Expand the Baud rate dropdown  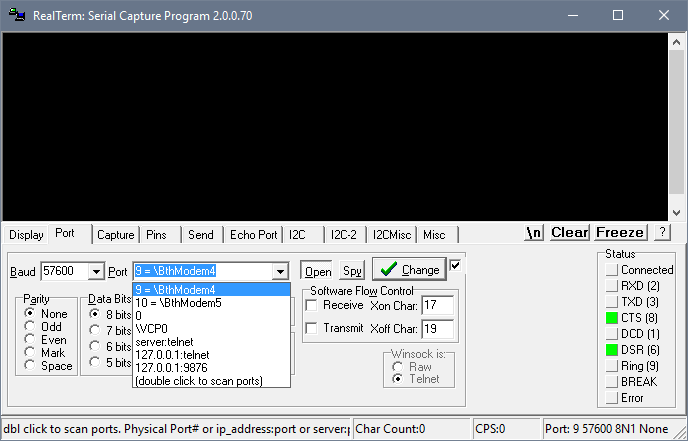(96, 272)
